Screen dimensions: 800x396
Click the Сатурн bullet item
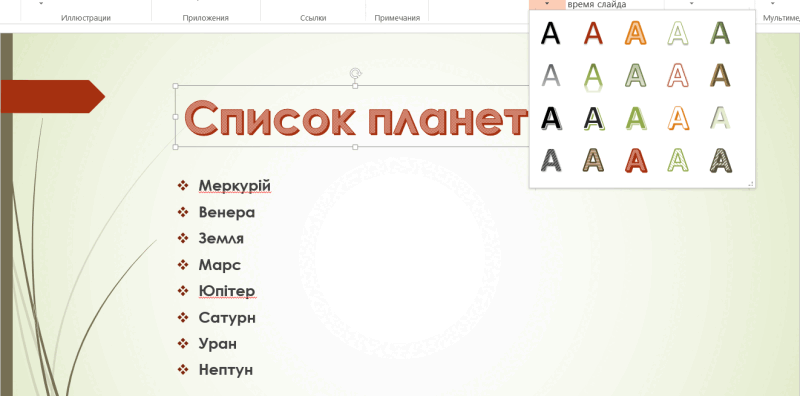(227, 317)
